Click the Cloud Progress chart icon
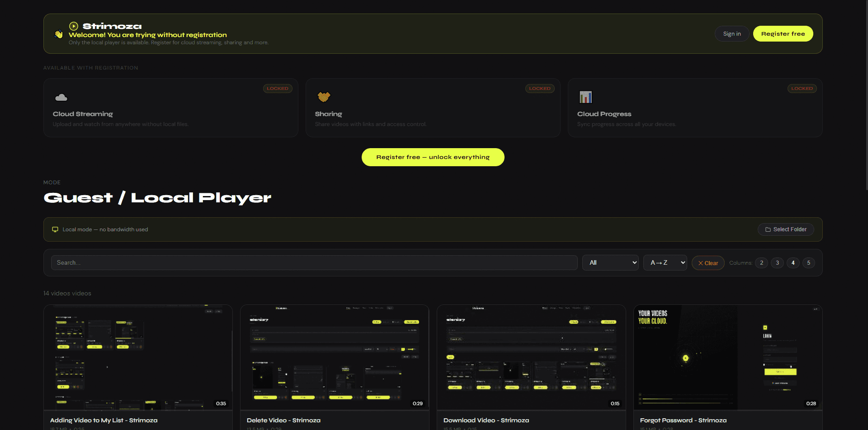 click(x=585, y=97)
